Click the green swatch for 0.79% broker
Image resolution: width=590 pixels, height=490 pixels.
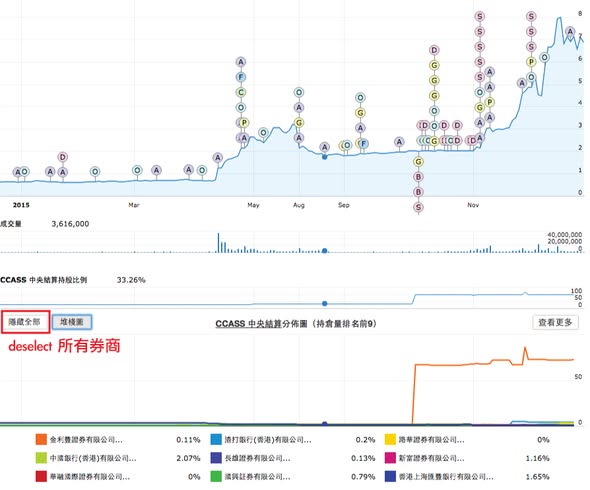(x=216, y=476)
